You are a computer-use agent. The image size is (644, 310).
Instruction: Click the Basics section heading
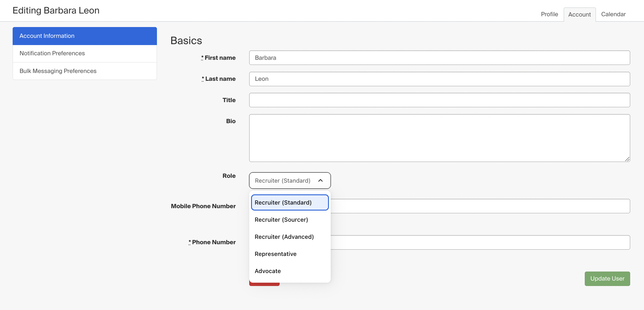186,41
